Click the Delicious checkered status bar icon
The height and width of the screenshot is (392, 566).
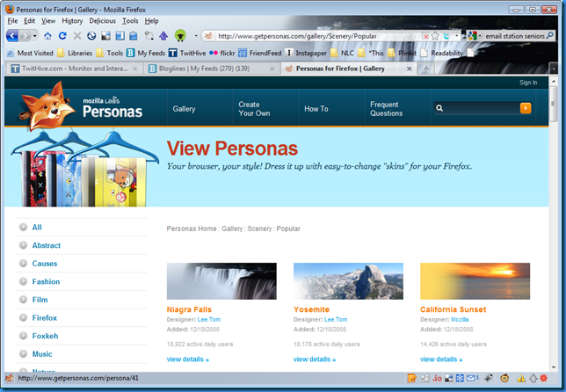point(449,378)
